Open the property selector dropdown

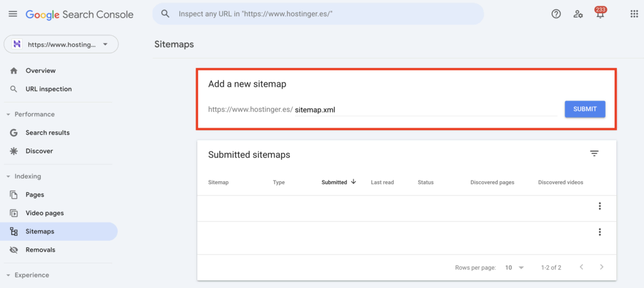pyautogui.click(x=61, y=44)
